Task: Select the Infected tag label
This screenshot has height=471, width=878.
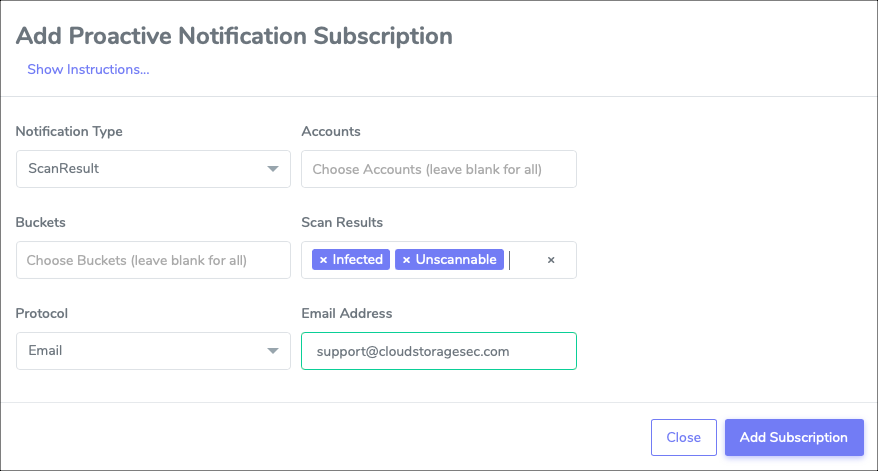Action: 358,260
